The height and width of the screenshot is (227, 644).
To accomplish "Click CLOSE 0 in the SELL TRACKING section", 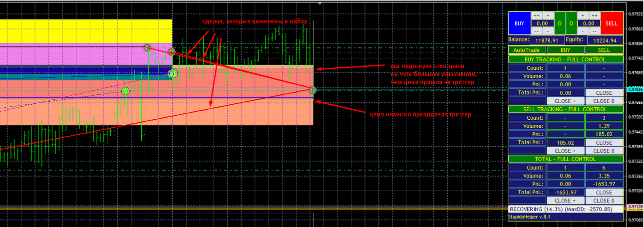I will [x=604, y=151].
